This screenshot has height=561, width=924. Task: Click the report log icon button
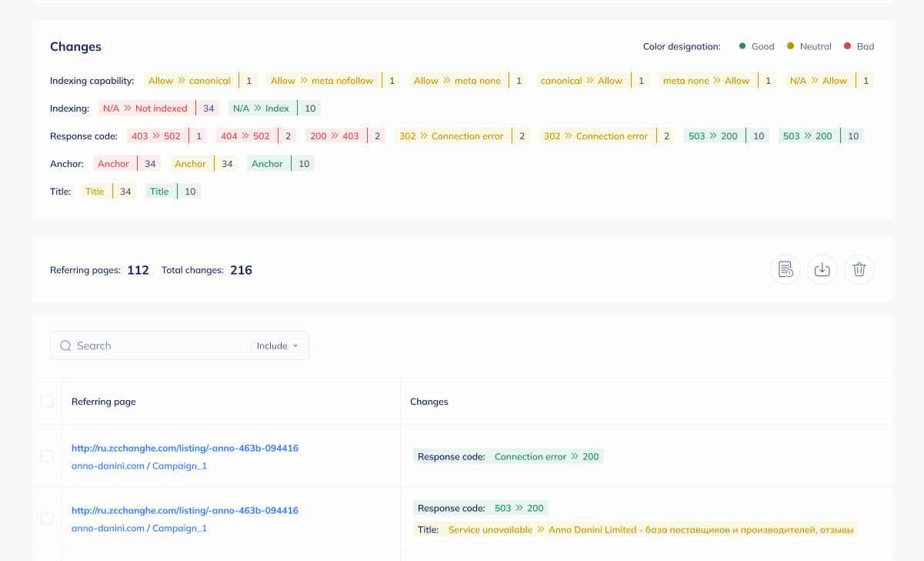[786, 269]
